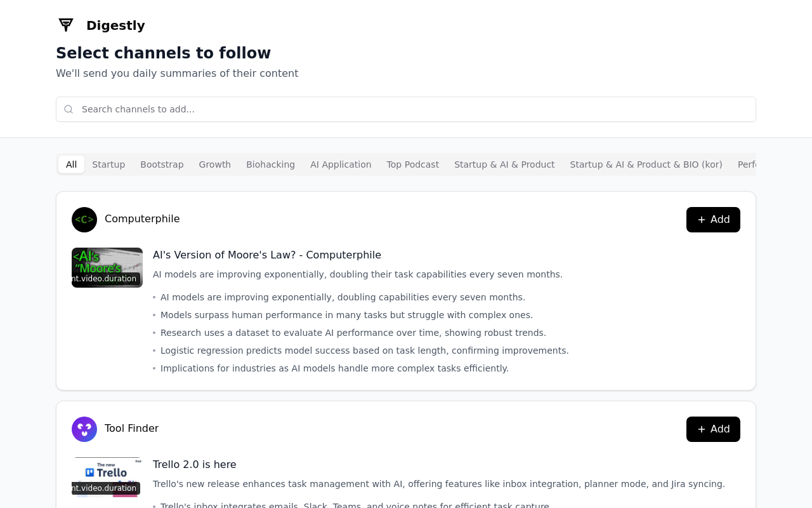Add the Tool Finder channel
The image size is (812, 508).
click(x=713, y=429)
